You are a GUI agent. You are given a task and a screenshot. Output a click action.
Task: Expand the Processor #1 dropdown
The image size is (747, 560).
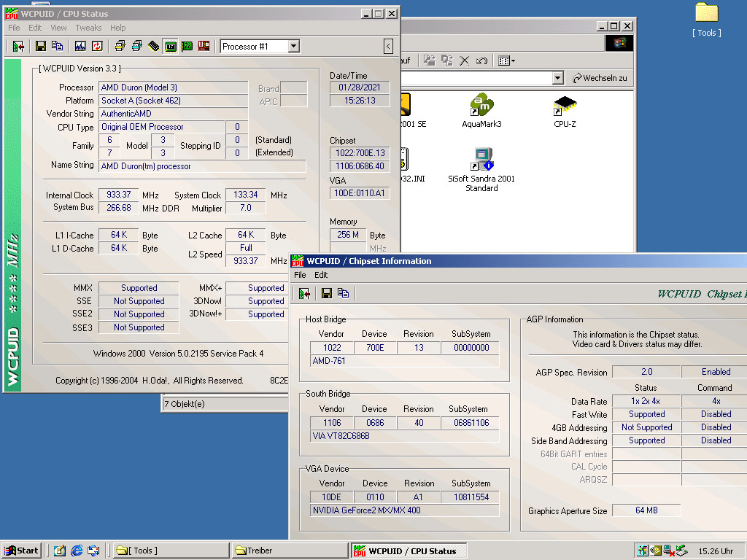(x=293, y=47)
